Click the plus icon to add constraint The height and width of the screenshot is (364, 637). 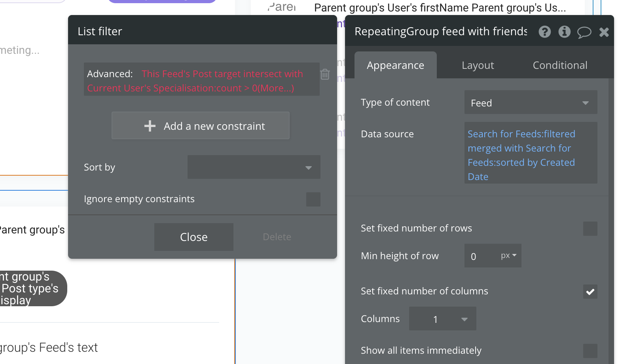(x=150, y=126)
